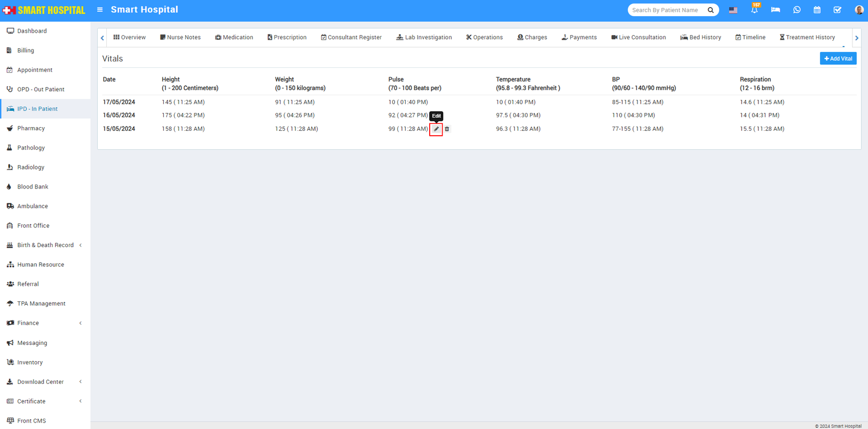The image size is (868, 429).
Task: Click the Search By Patient Name field
Action: tap(667, 10)
